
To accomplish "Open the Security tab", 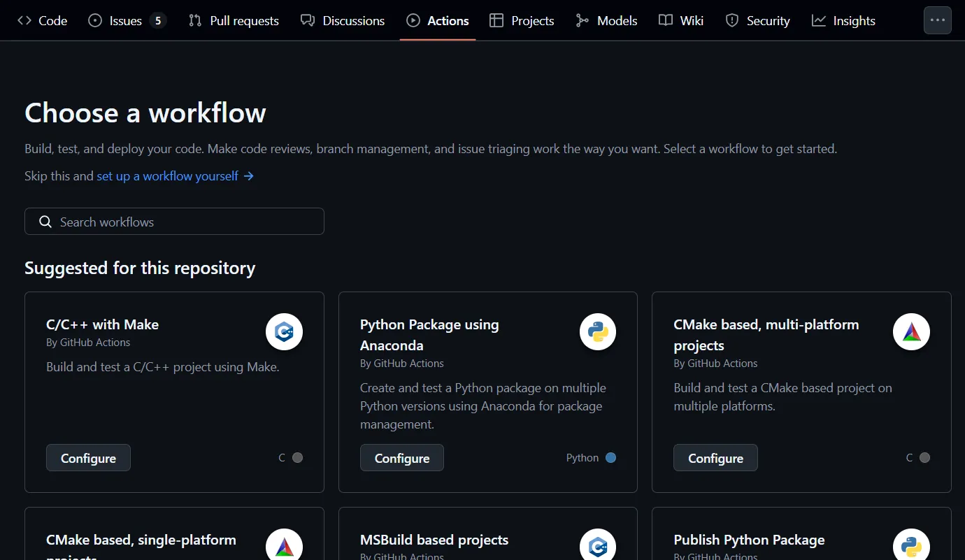I will coord(758,21).
